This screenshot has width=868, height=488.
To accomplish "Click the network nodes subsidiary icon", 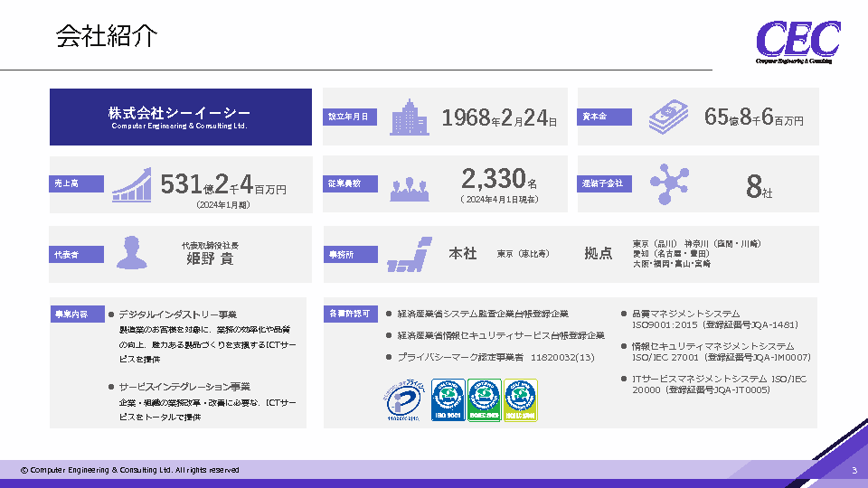I will click(668, 183).
